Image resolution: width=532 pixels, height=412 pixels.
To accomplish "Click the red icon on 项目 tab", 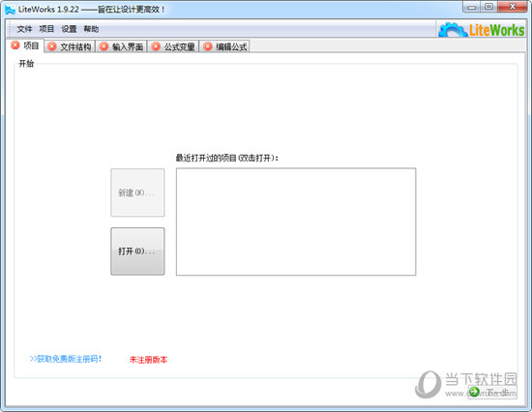I will tap(15, 45).
